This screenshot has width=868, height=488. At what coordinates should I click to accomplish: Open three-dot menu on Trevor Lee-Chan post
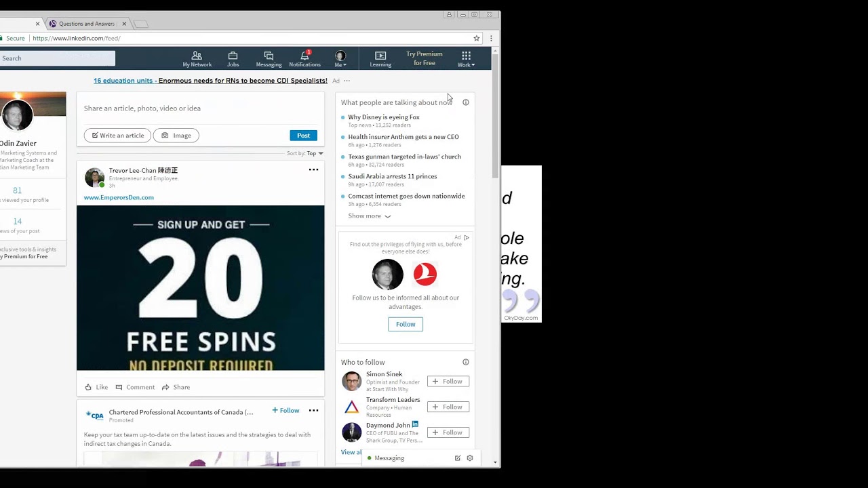[x=313, y=169]
